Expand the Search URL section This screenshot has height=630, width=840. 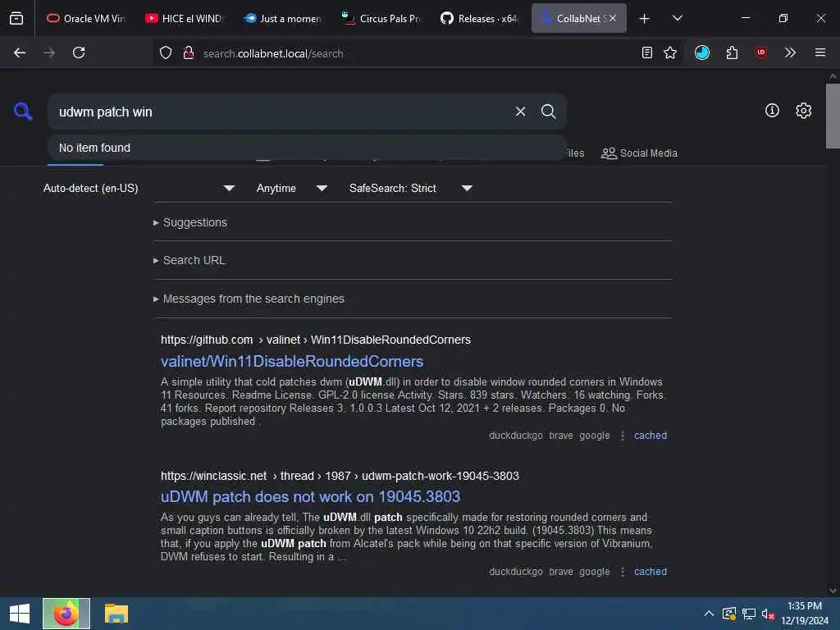(x=189, y=260)
